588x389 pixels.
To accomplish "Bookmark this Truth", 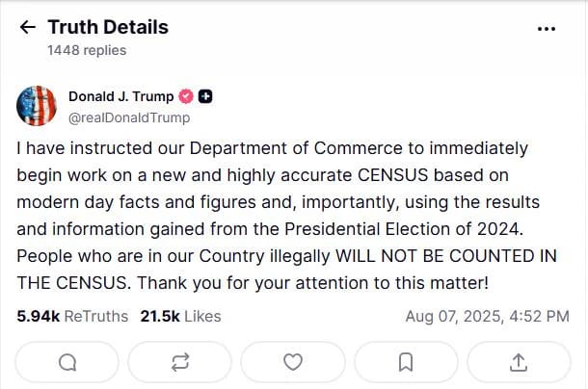I will point(406,362).
